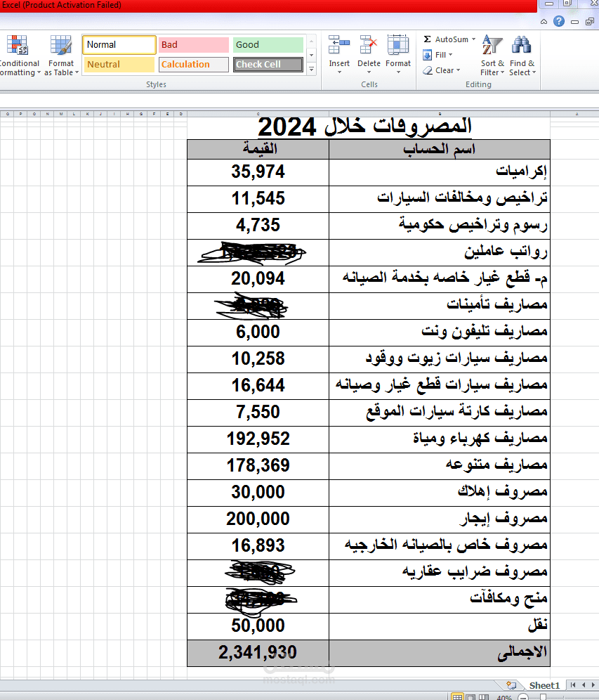Select cell 'مصروف إيجار'
Screen dimensions: 599x700
pyautogui.click(x=440, y=519)
